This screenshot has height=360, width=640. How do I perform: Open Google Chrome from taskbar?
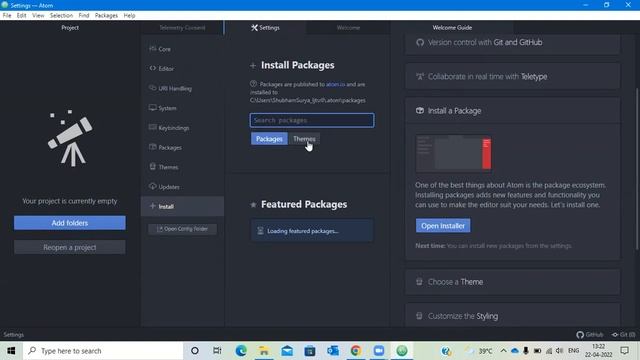[356, 351]
